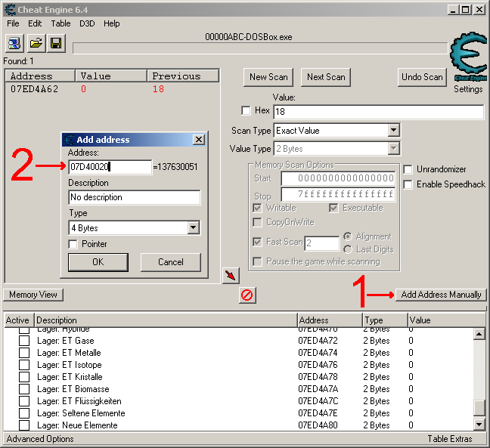Click the Type column header in table

pos(385,320)
